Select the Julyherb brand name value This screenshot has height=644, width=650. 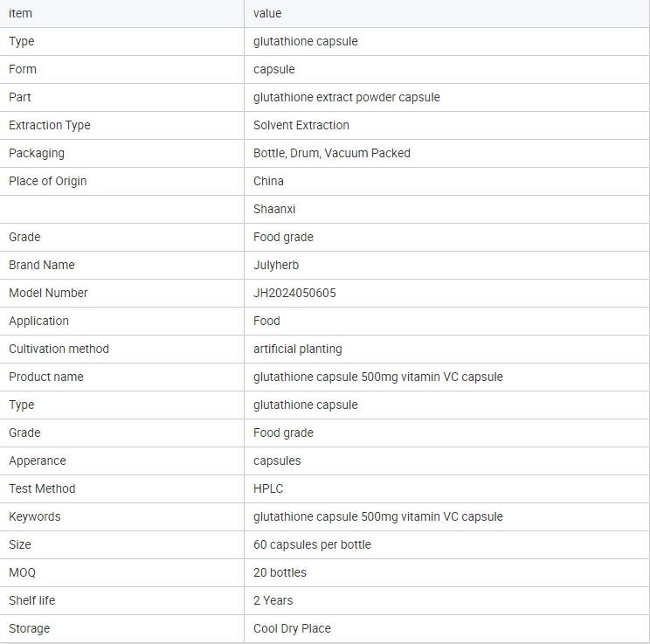click(276, 265)
